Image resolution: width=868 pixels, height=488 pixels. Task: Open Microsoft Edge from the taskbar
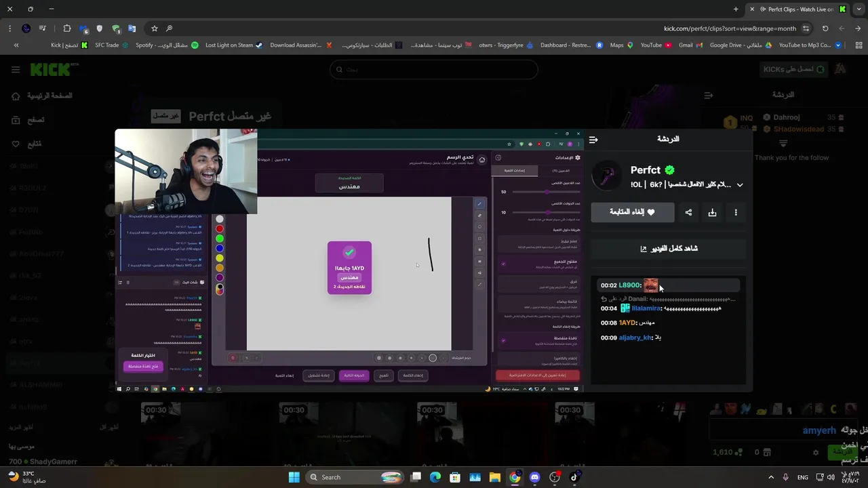point(435,477)
